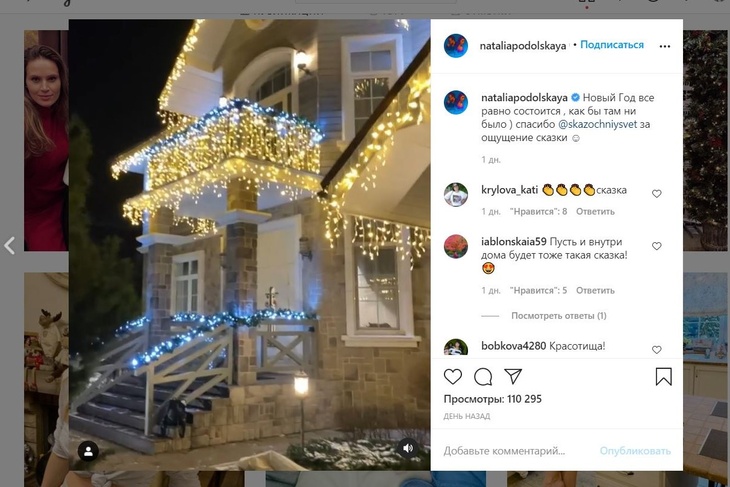
Task: Like iablonskaia59's comment
Action: point(657,246)
